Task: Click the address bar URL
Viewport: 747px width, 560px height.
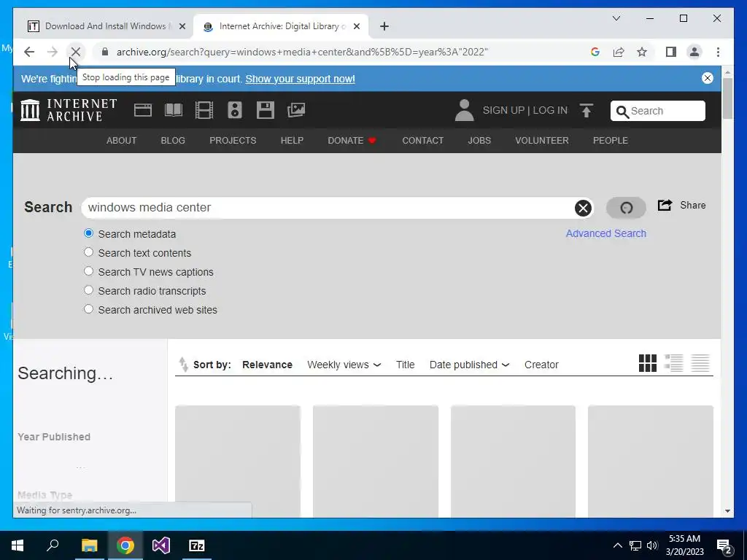Action: (x=302, y=52)
